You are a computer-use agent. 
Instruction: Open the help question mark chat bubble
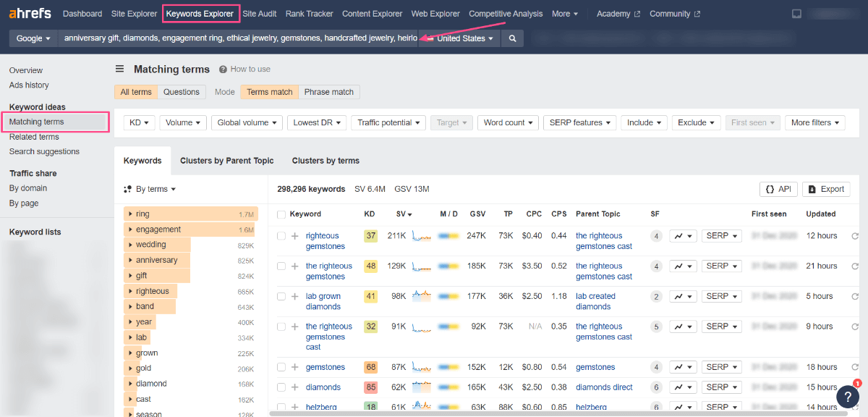[848, 396]
